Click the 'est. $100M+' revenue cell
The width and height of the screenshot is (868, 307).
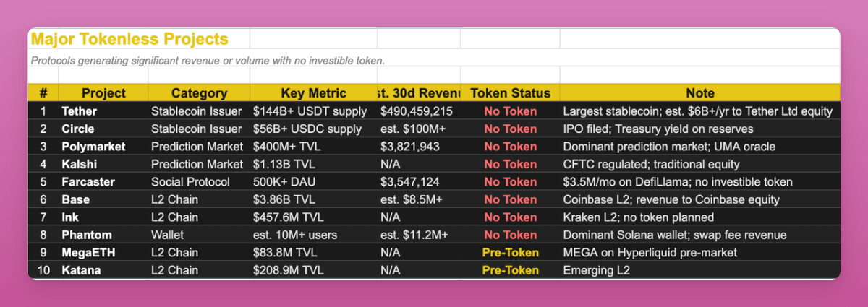click(x=420, y=129)
